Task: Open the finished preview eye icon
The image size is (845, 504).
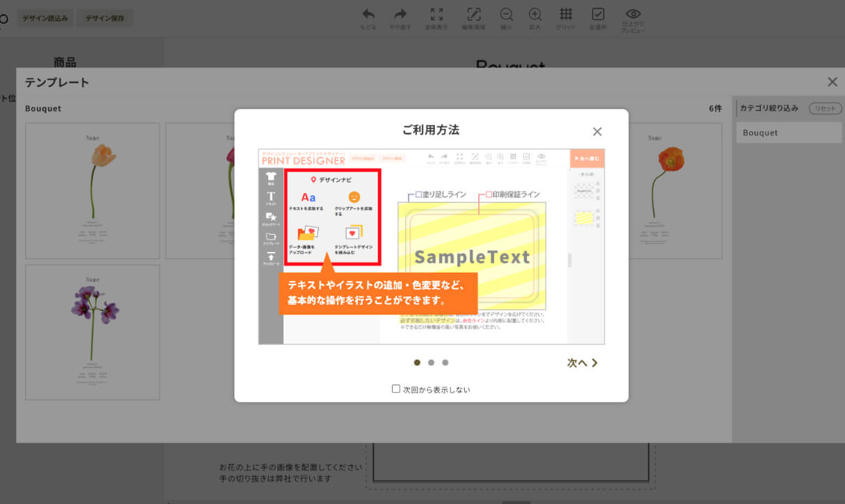Action: [x=632, y=15]
